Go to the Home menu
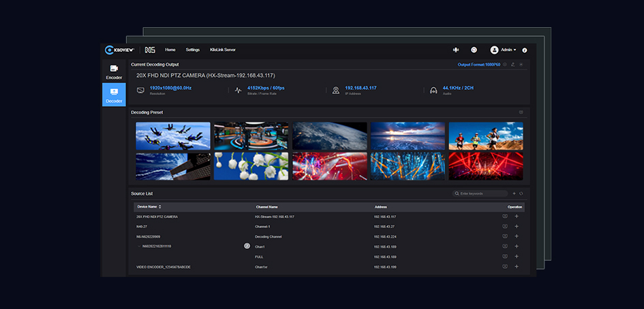This screenshot has height=309, width=644. click(170, 50)
